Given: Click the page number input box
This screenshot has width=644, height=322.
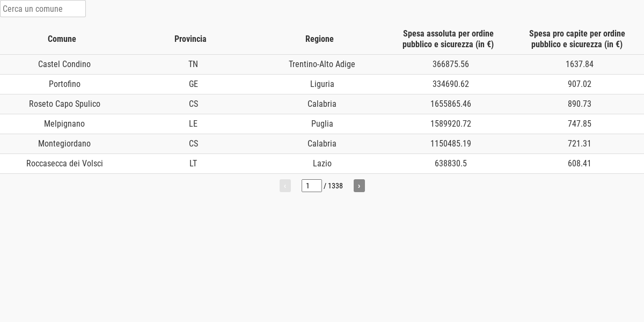Looking at the screenshot, I should pos(311,186).
